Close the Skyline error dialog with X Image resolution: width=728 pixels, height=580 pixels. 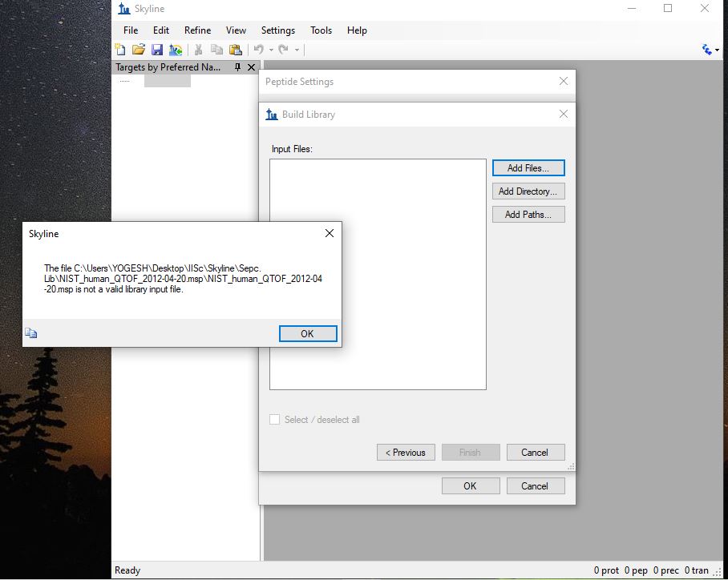pos(330,233)
